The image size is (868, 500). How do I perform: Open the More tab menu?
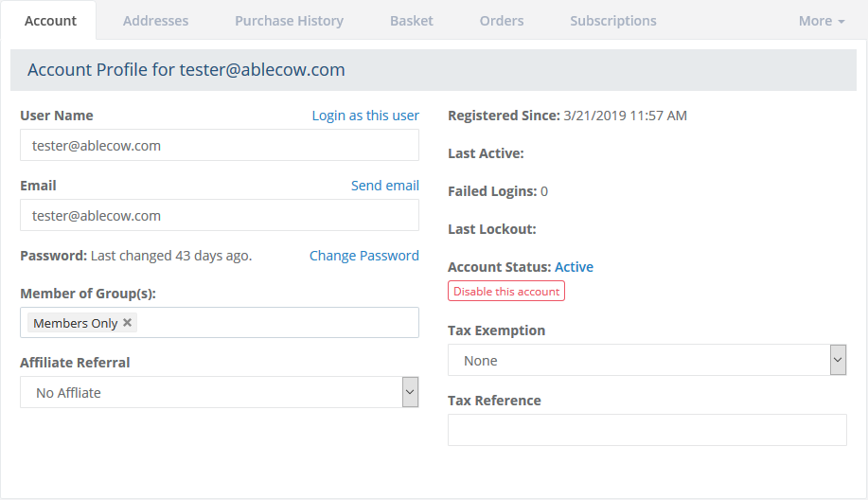(x=821, y=21)
